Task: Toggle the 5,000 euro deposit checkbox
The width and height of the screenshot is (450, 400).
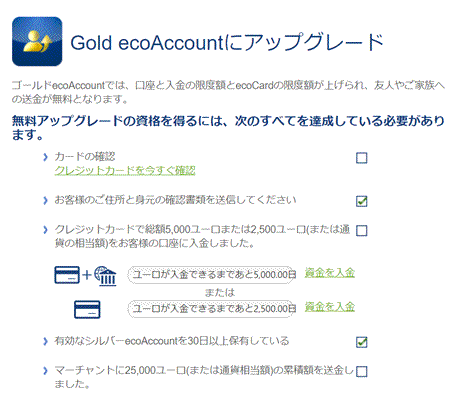Action: pos(362,230)
